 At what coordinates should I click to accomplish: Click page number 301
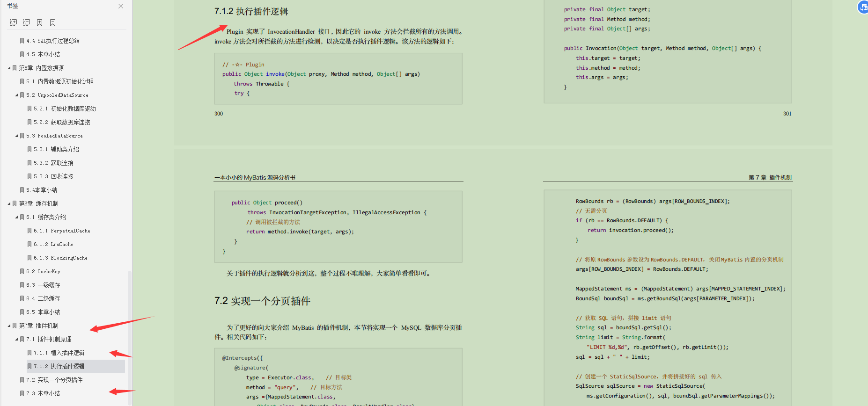[787, 114]
